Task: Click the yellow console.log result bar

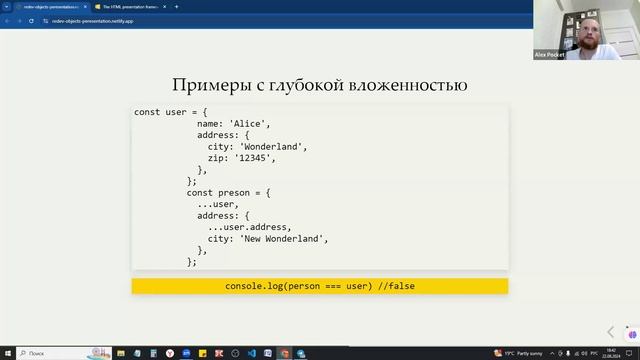Action: (320, 286)
